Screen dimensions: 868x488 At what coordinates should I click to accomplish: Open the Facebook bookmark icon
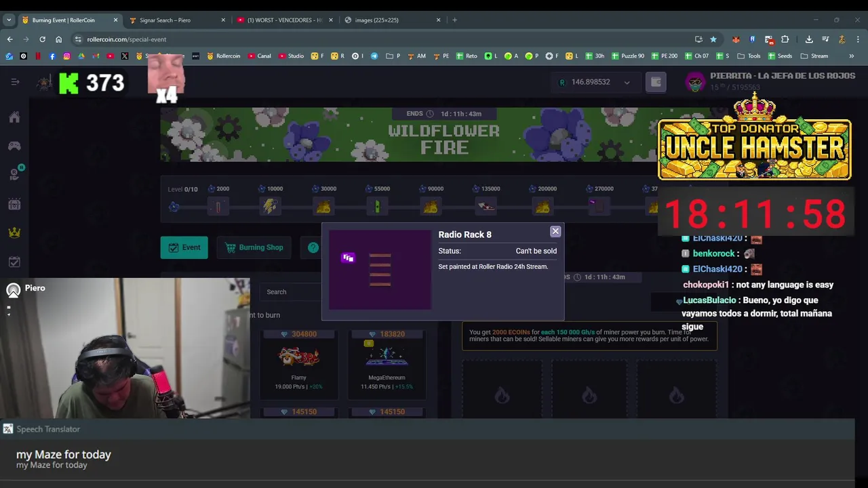pyautogui.click(x=52, y=56)
